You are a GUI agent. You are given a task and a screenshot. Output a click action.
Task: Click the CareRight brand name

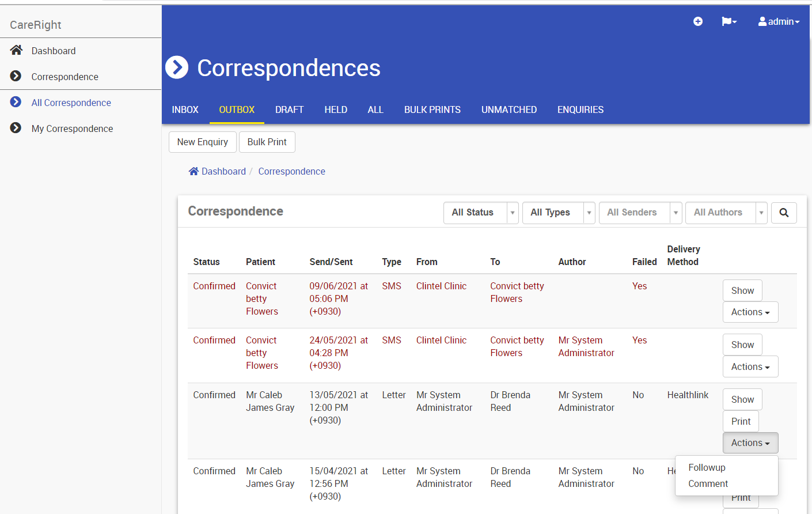(x=35, y=25)
